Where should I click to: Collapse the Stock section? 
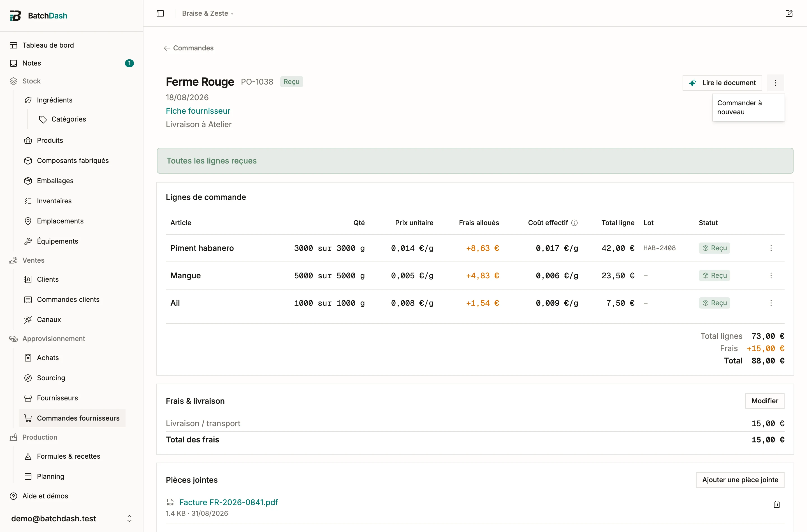click(x=31, y=81)
